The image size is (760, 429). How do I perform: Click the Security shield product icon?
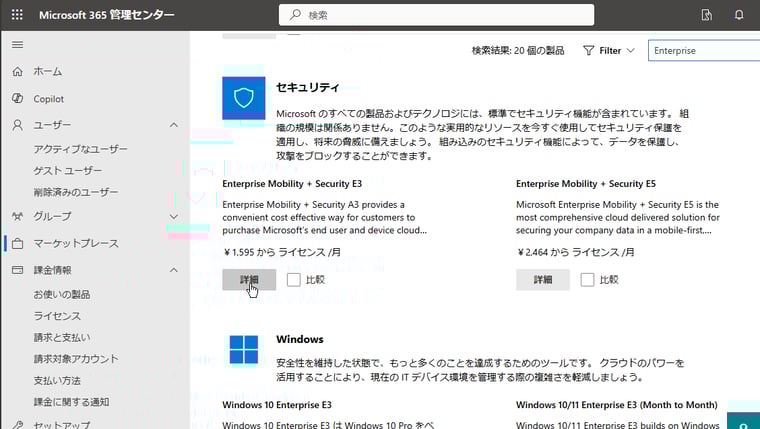244,98
